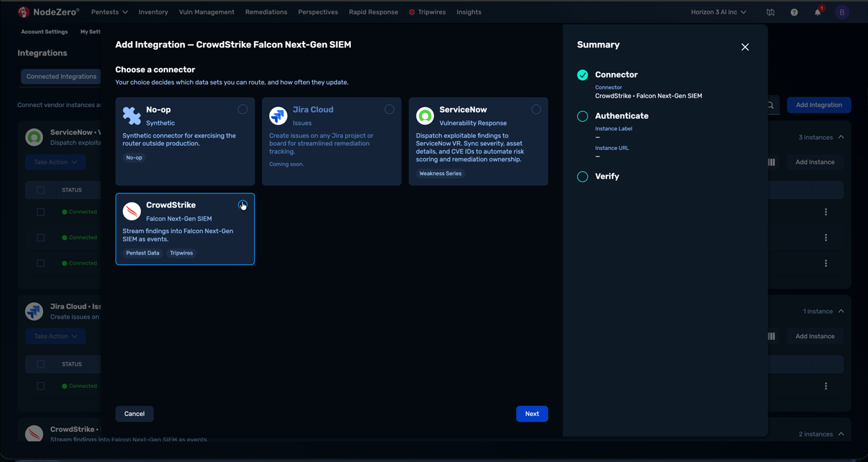Click the Tripwires tag in CrowdStrike card
Image resolution: width=868 pixels, height=462 pixels.
(181, 253)
